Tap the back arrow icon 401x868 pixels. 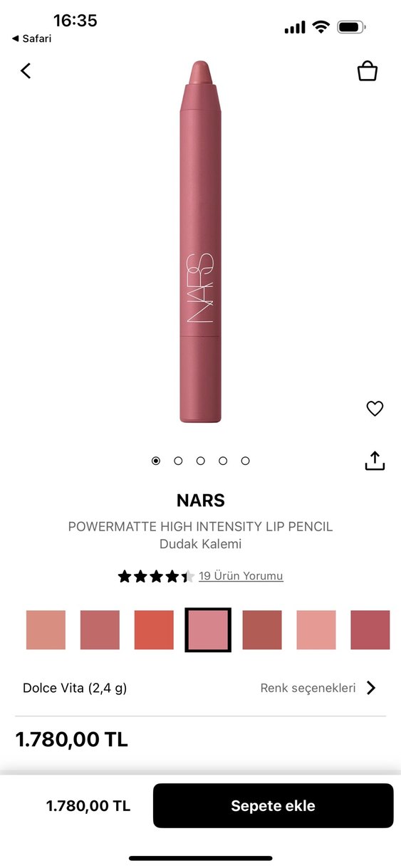(26, 70)
